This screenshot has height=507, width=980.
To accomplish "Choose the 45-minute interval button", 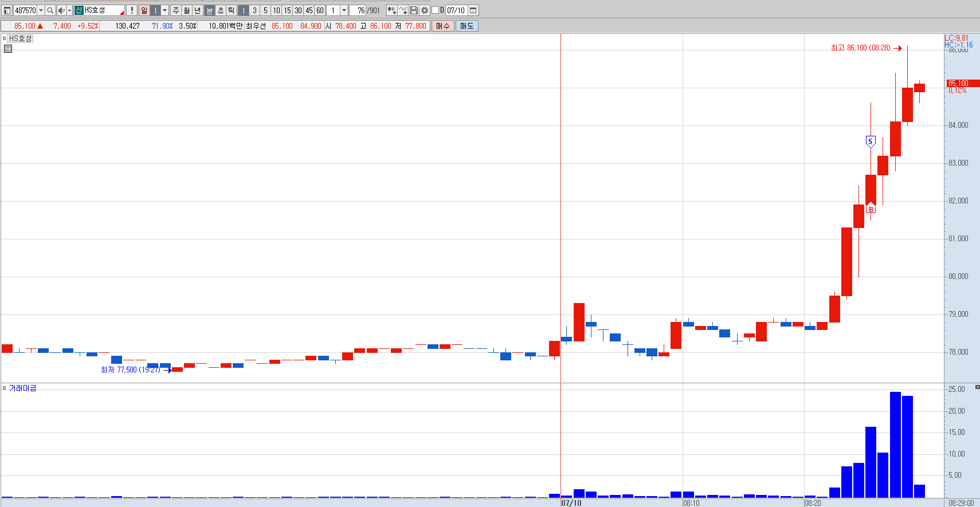I will coord(309,10).
